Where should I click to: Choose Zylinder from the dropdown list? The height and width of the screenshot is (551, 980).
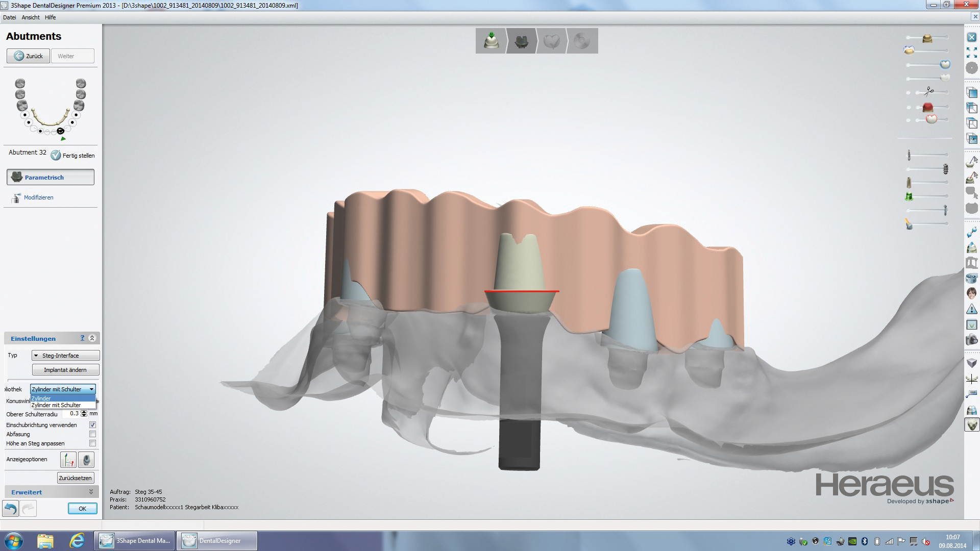coord(62,398)
